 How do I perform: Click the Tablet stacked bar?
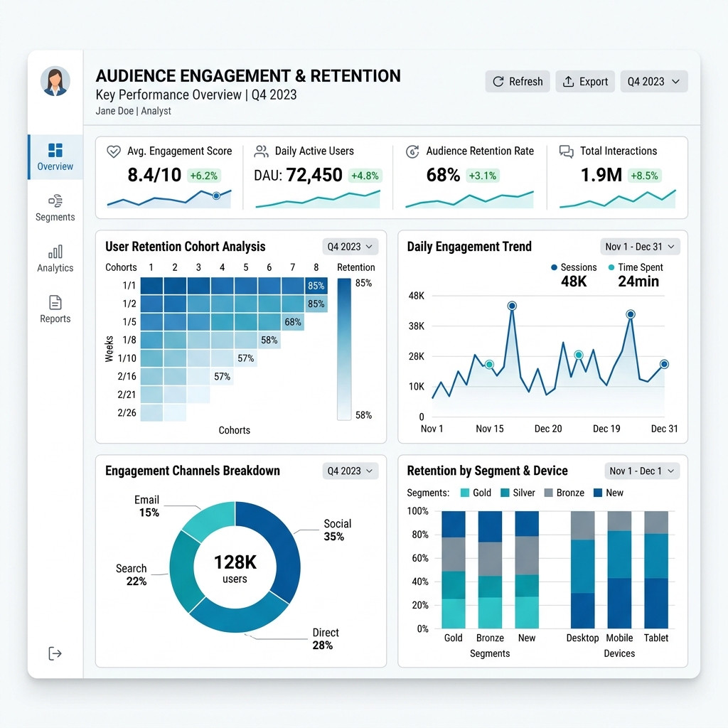(656, 569)
